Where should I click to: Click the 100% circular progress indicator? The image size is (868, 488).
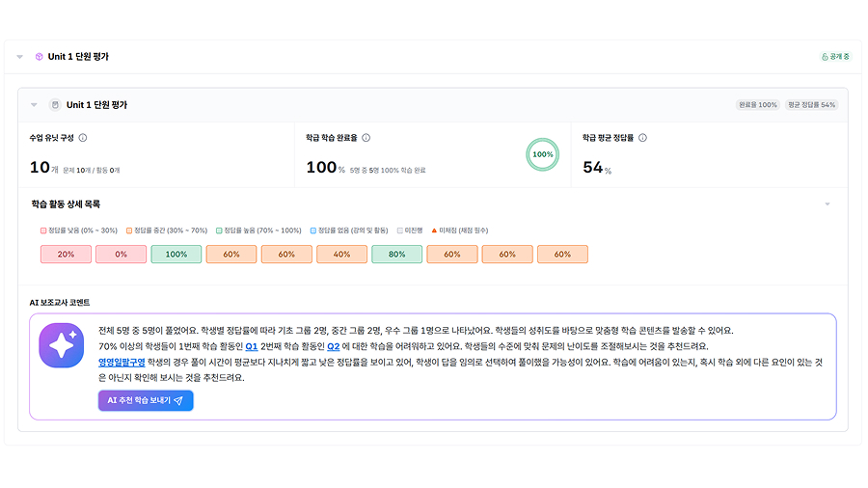[543, 154]
